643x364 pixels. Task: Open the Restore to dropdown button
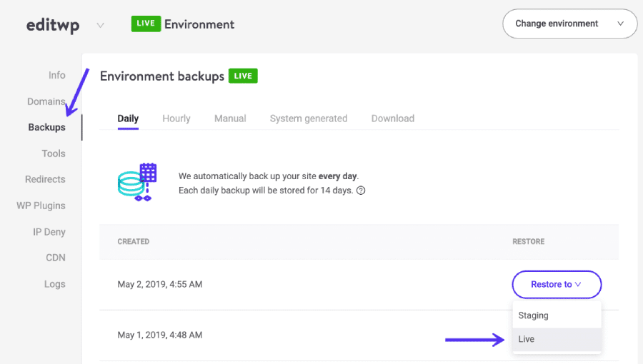tap(557, 284)
